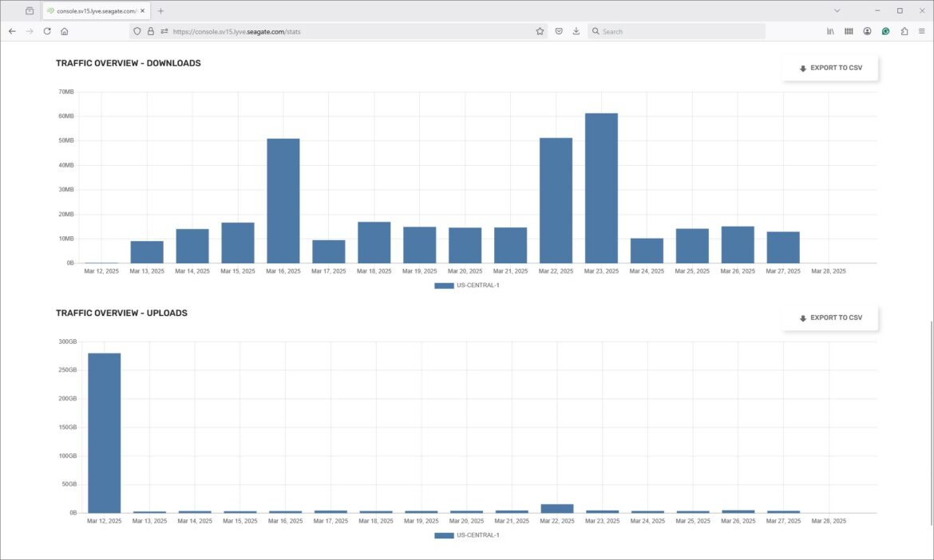934x560 pixels.
Task: Expand the list all tabs chevron
Action: point(837,10)
